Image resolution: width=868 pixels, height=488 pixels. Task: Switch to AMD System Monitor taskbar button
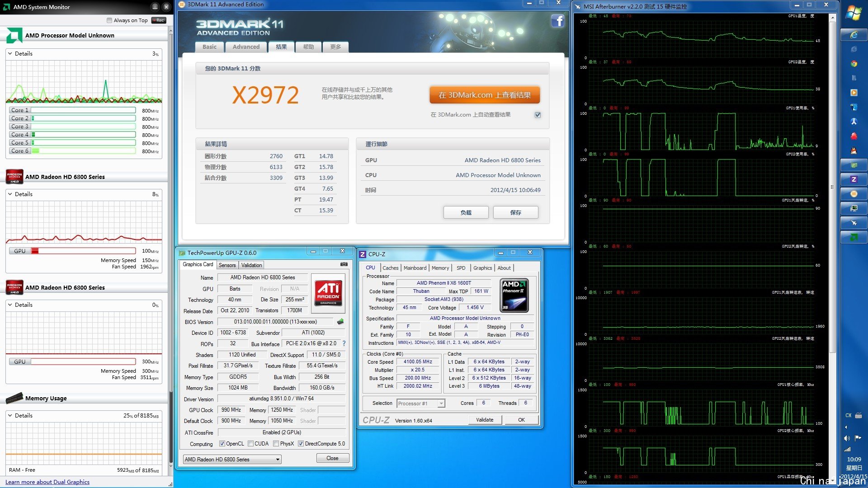point(854,237)
